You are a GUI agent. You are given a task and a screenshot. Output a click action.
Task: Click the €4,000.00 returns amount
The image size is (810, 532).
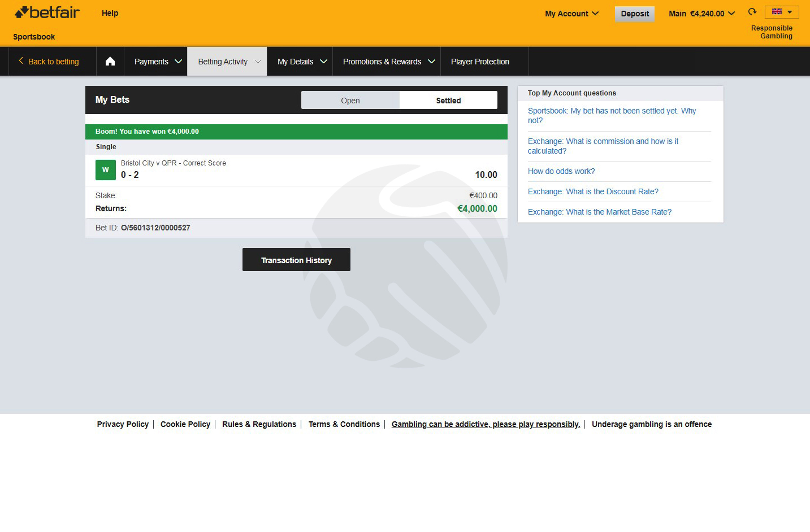click(x=477, y=208)
